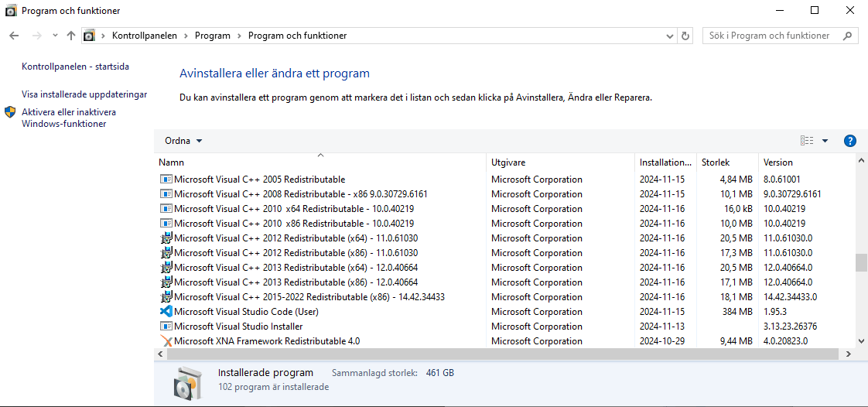The height and width of the screenshot is (407, 868).
Task: Sort list by Installation date column header
Action: 665,162
